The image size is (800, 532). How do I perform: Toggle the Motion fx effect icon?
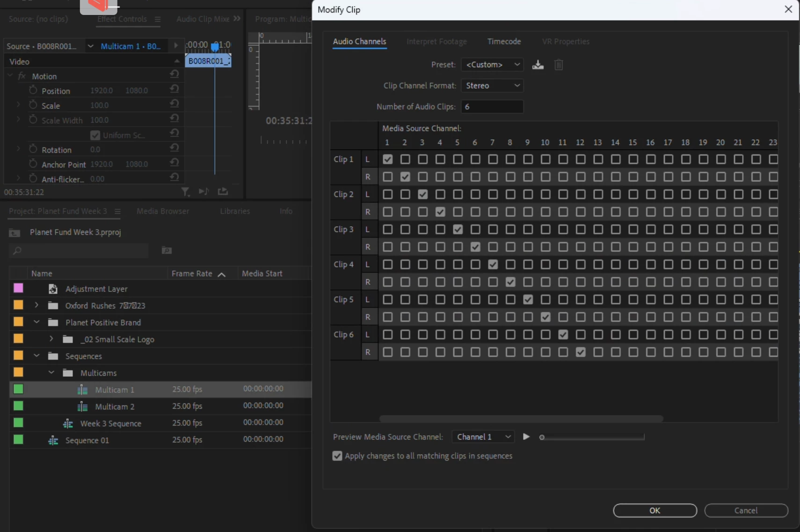pyautogui.click(x=22, y=76)
